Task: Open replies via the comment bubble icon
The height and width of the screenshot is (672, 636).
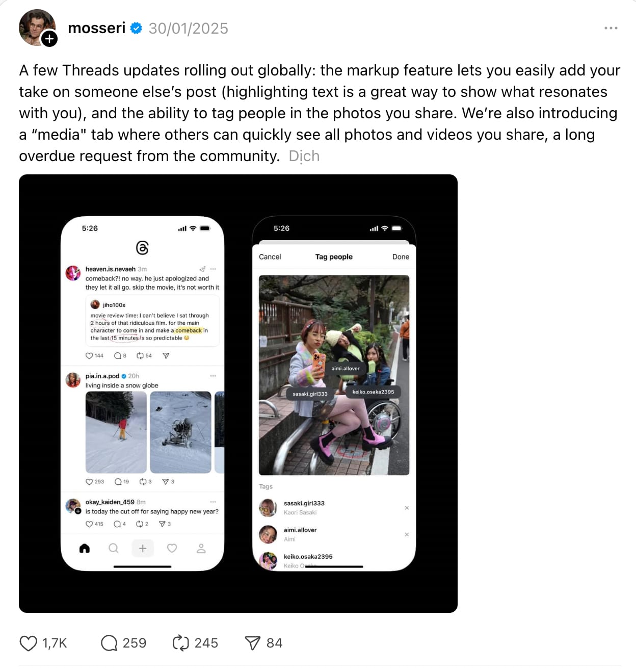Action: (109, 643)
